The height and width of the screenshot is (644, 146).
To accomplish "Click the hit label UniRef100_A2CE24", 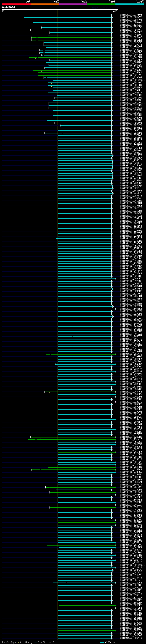I will click(131, 306).
